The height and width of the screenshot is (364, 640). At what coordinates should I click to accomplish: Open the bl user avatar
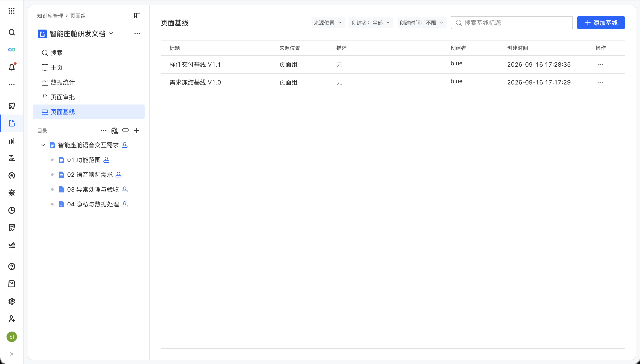tap(12, 337)
